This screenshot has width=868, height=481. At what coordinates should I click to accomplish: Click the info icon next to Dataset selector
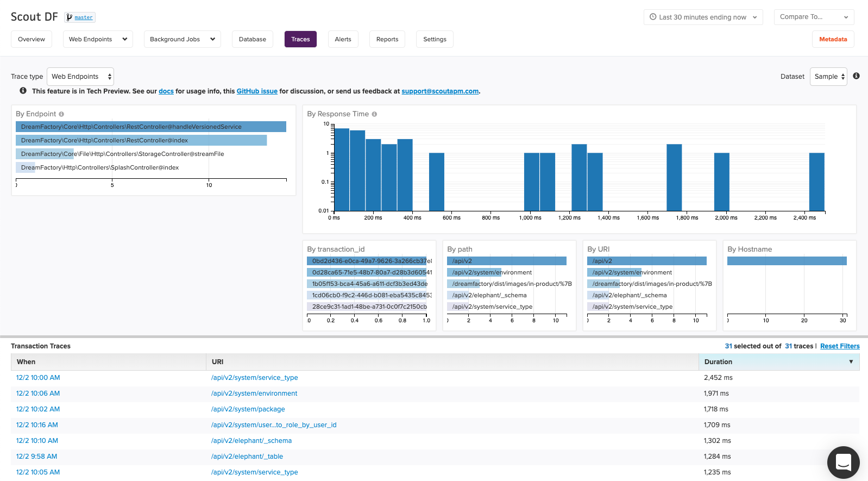click(x=856, y=76)
